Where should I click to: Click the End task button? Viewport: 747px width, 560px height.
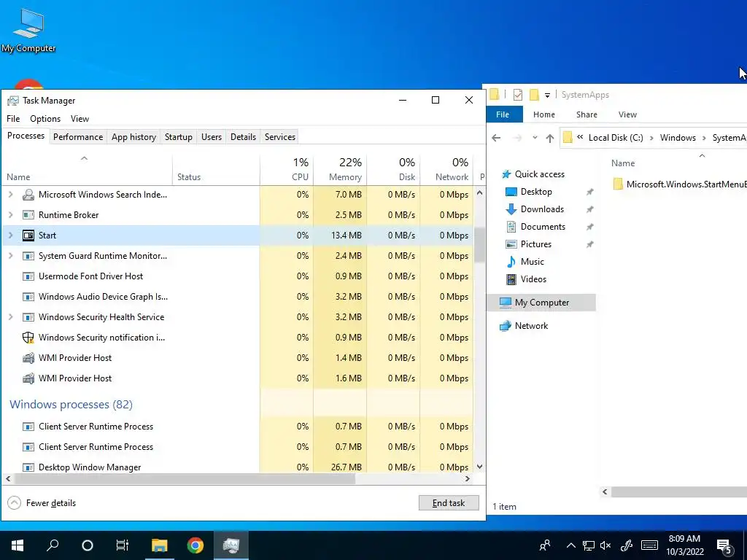449,503
